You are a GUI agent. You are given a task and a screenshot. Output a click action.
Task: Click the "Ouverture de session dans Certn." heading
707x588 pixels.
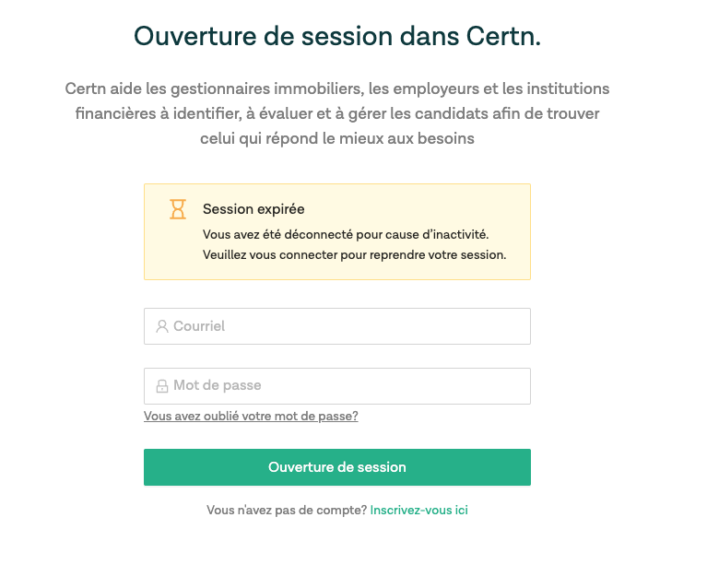tap(337, 35)
